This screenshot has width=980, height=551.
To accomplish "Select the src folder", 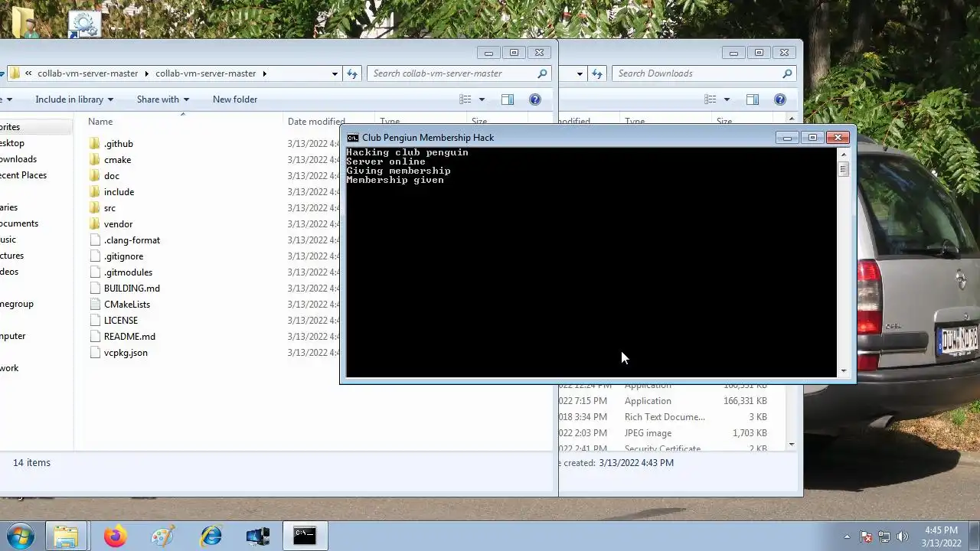I will pyautogui.click(x=109, y=208).
